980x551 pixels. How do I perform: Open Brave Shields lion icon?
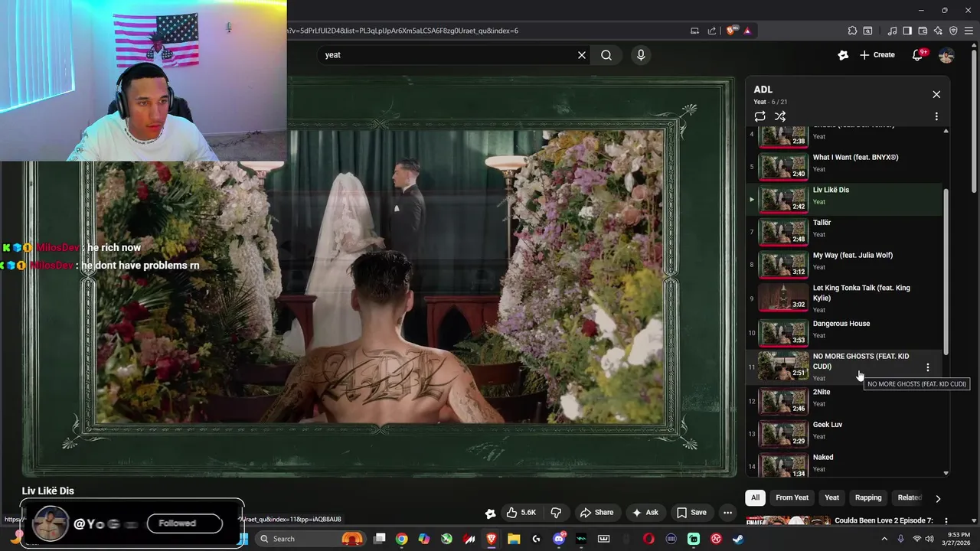click(731, 31)
